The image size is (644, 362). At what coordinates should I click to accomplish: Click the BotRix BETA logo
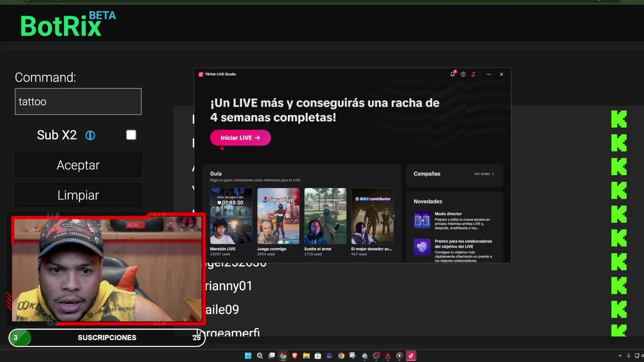tap(68, 24)
